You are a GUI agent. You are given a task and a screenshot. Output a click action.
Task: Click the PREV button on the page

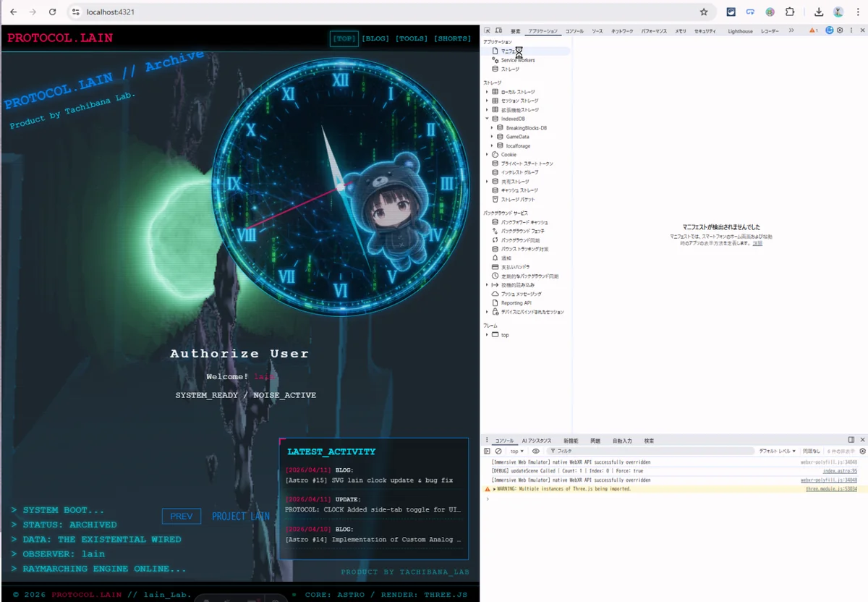[x=182, y=516]
